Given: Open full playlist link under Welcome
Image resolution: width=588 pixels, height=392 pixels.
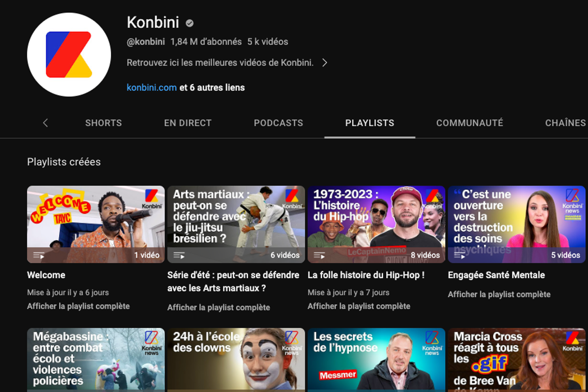Looking at the screenshot, I should (x=78, y=306).
